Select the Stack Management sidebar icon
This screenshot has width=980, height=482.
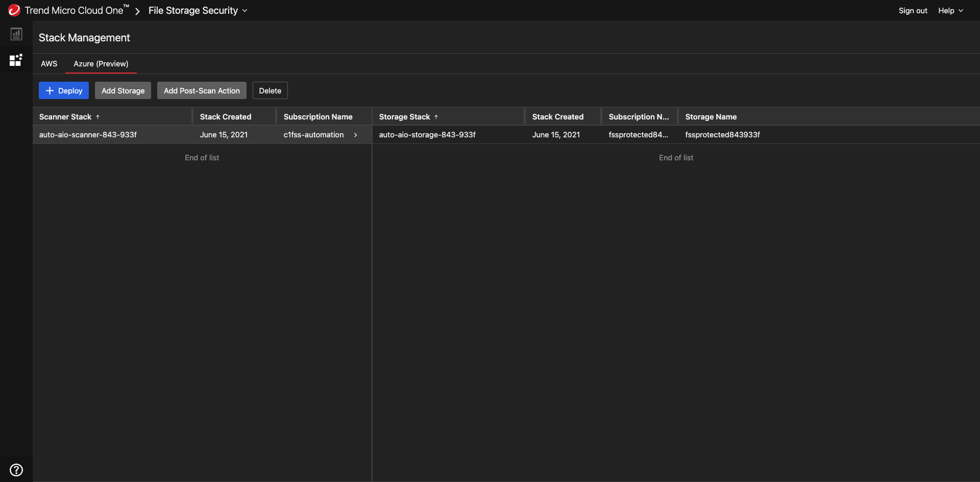[16, 60]
